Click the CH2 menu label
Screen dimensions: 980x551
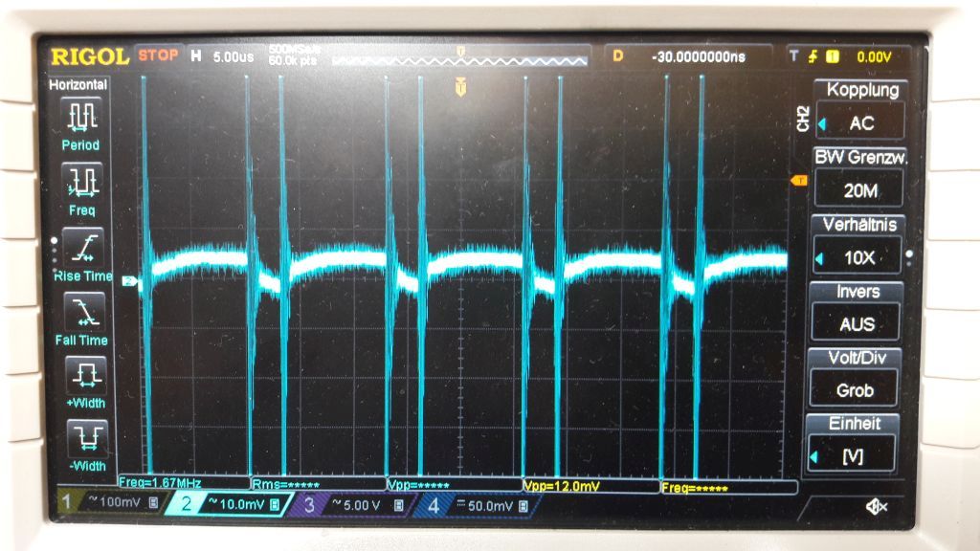803,119
